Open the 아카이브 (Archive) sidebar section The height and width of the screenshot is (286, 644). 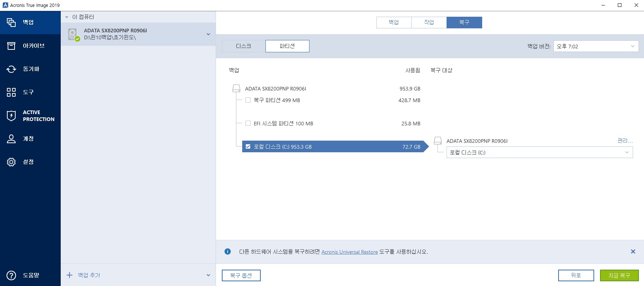30,46
